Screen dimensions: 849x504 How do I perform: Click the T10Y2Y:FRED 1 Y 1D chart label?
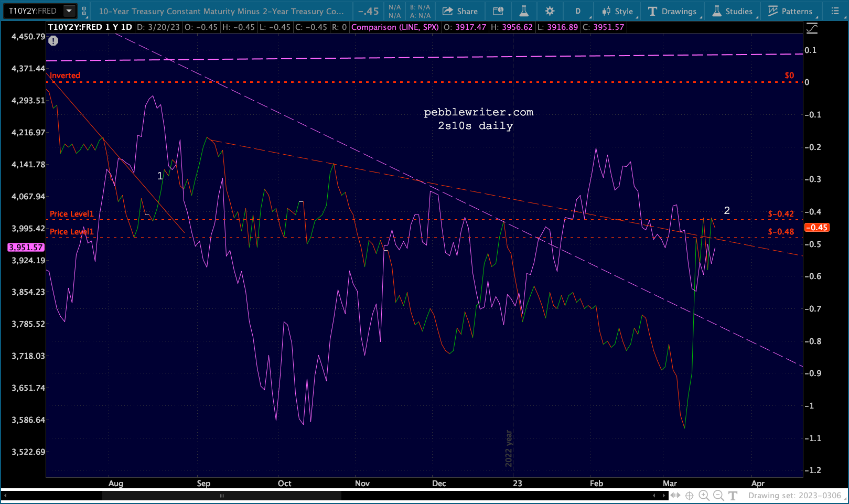point(90,27)
